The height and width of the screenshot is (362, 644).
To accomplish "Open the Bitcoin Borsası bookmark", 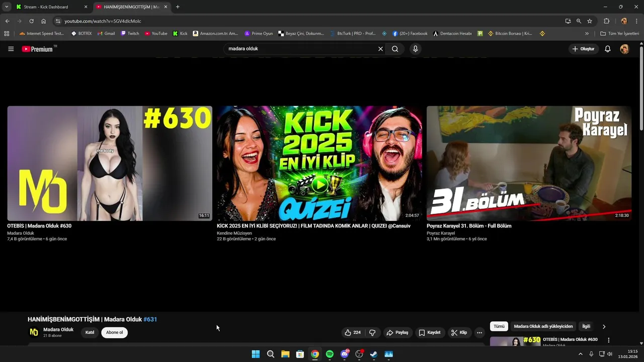I will point(510,34).
